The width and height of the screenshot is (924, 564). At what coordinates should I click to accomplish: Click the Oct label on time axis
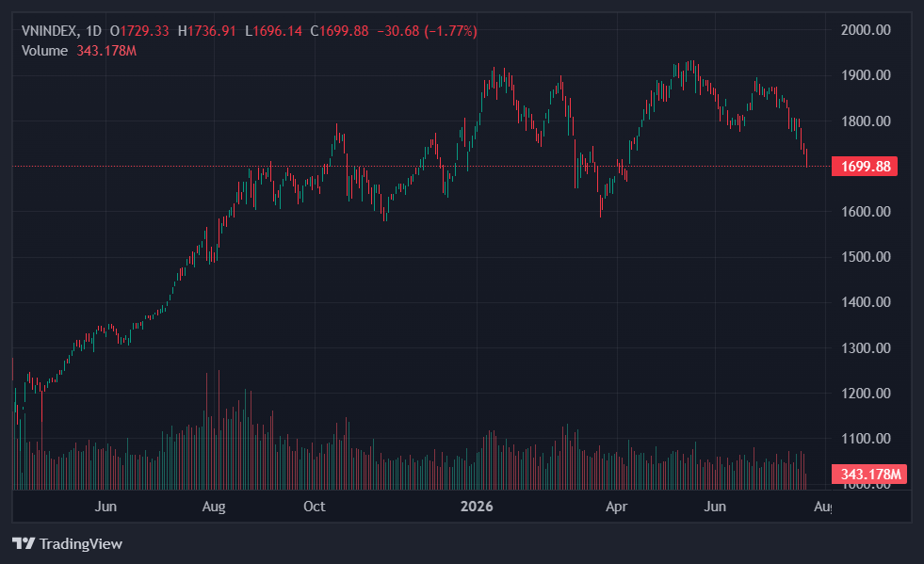(x=314, y=507)
